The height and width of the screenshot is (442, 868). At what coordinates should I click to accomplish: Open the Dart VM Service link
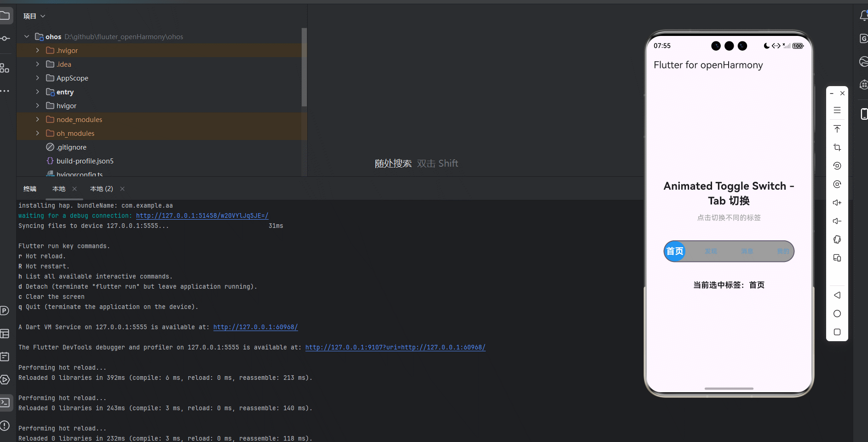(x=255, y=327)
